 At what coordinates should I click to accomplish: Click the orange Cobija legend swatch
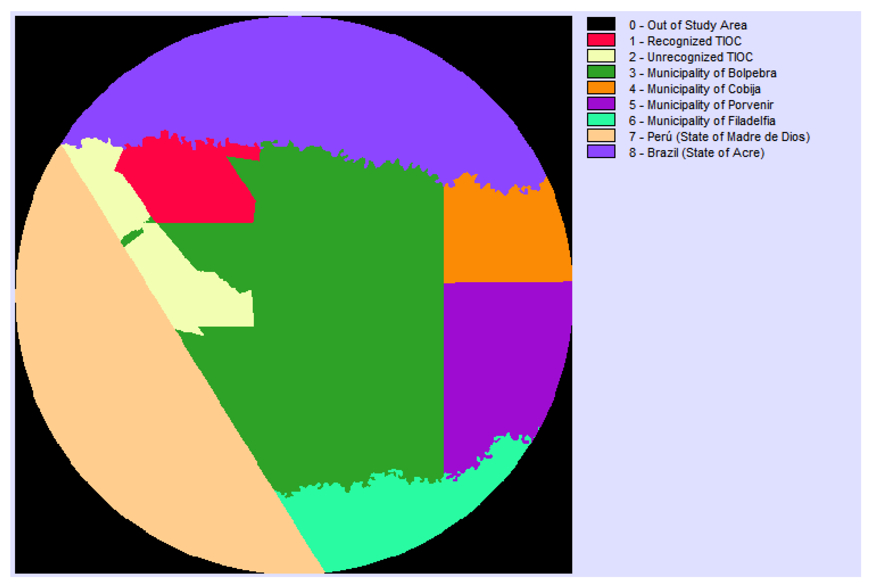601,88
